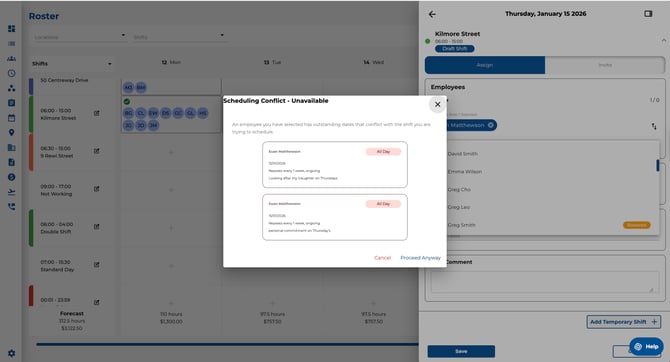Select the 13 Tue column header
This screenshot has width=670, height=362.
[x=272, y=62]
